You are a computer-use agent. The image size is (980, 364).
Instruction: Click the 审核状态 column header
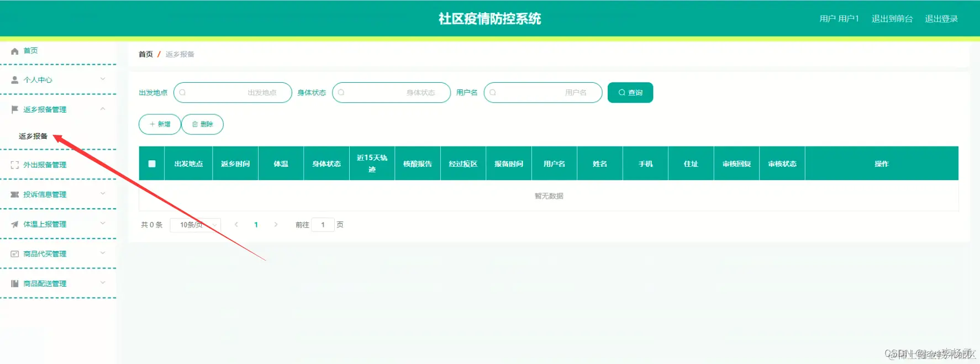(782, 163)
